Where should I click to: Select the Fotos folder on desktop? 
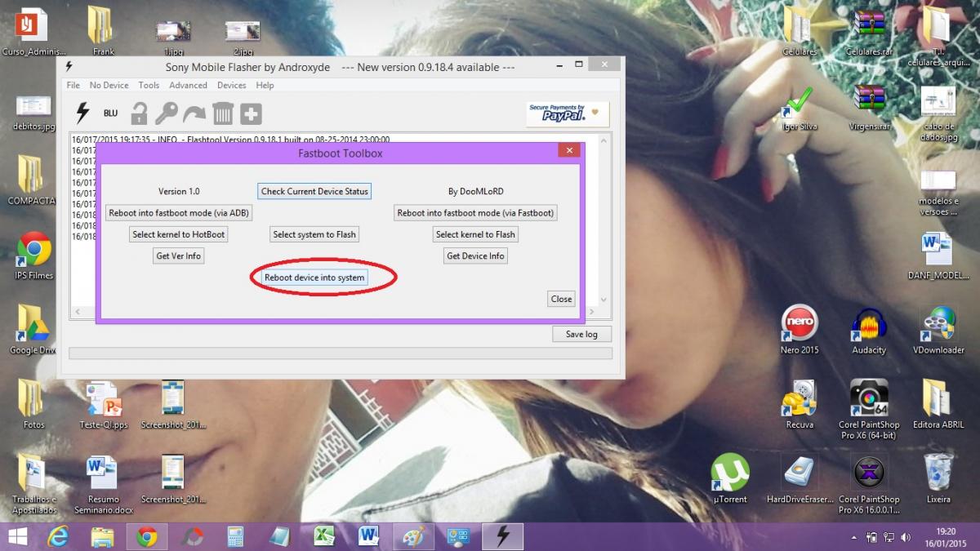(x=33, y=405)
